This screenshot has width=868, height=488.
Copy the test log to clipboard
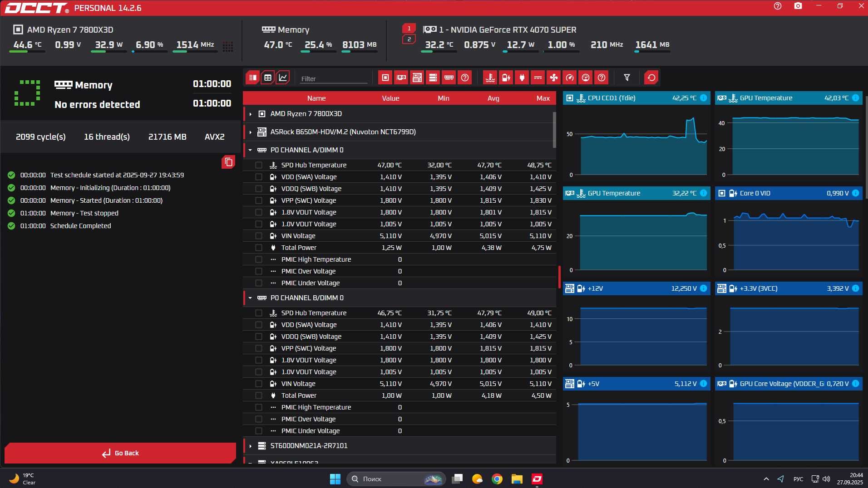click(228, 162)
